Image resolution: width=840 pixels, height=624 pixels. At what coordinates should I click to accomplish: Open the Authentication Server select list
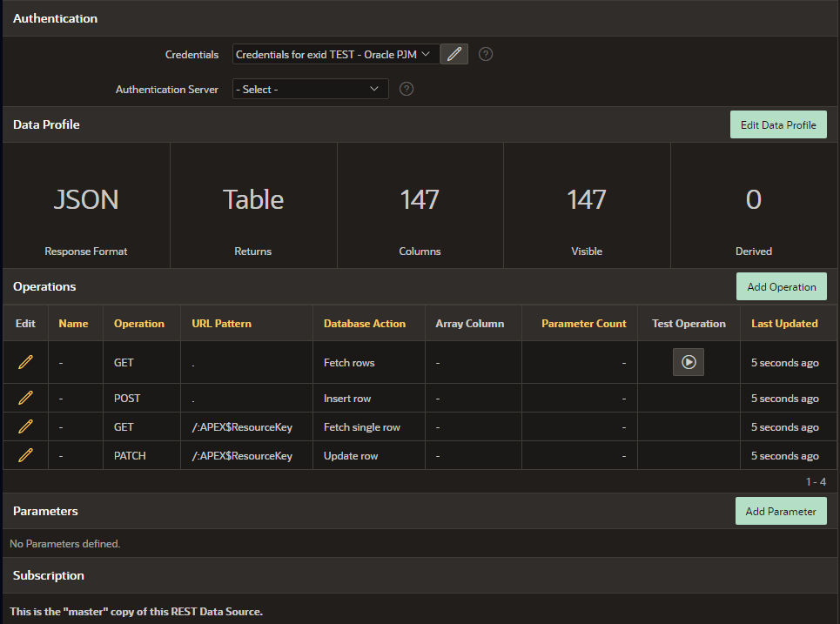[x=310, y=89]
